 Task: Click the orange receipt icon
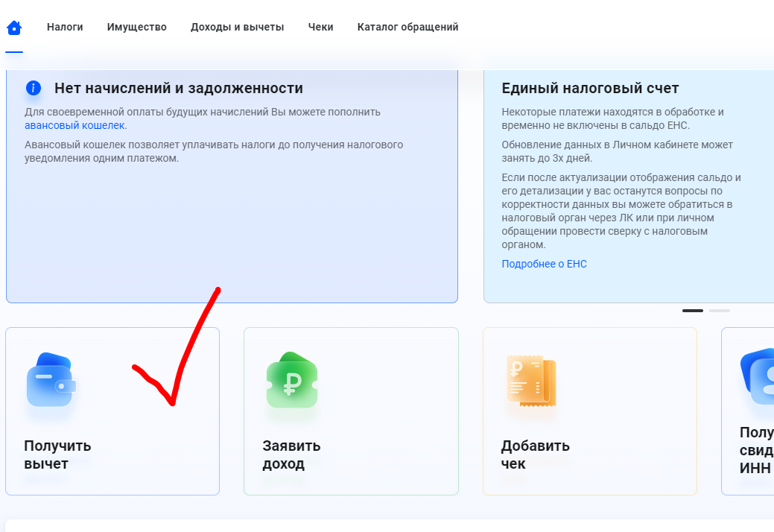click(x=532, y=381)
